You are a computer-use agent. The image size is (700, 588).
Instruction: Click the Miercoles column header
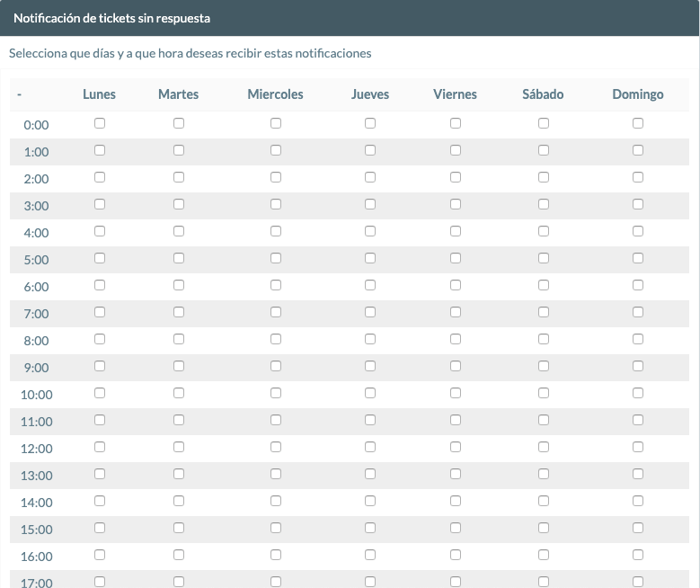click(x=276, y=94)
